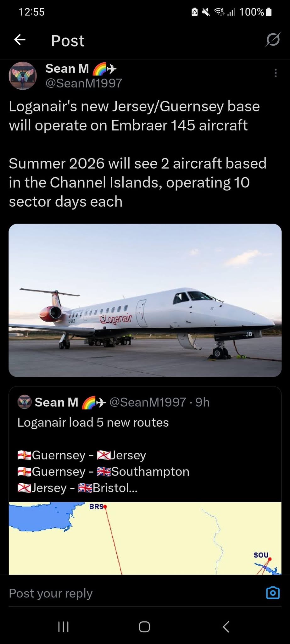Screen dimensions: 290x644
Task: Open the three-dot post options menu
Action: coord(276,73)
